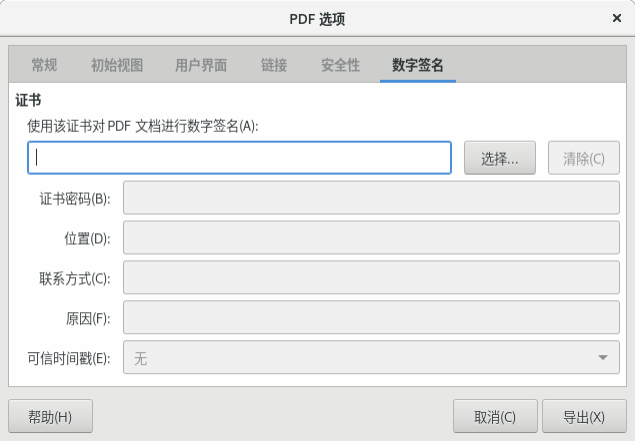Cancel with the 取消(C) button
Viewport: 635px width, 441px height.
pos(495,416)
